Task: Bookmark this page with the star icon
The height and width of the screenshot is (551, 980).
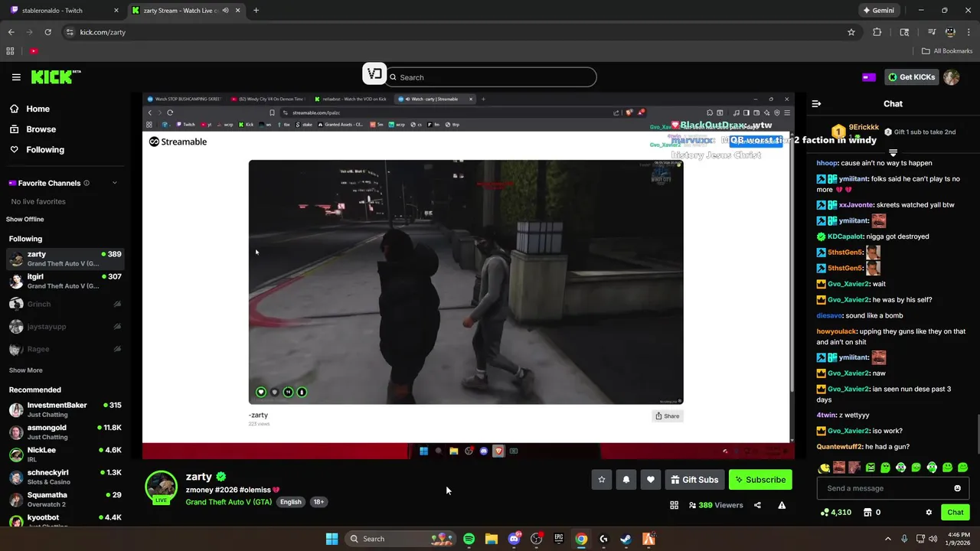Action: pos(851,32)
